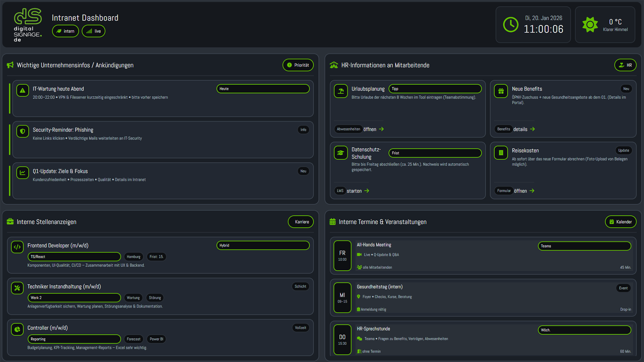
Task: Click the 0 °C temperature reading
Action: tap(615, 22)
